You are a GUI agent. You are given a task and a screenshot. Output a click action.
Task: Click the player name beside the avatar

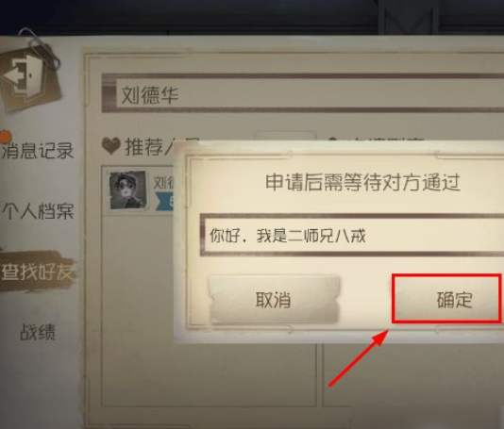point(163,183)
